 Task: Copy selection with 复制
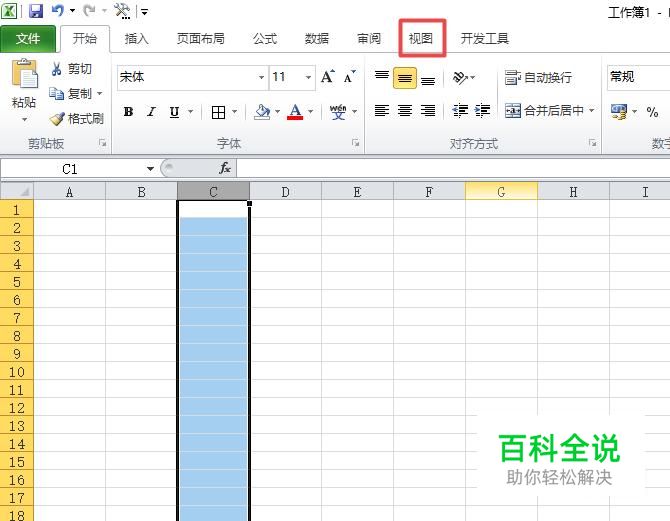point(71,94)
